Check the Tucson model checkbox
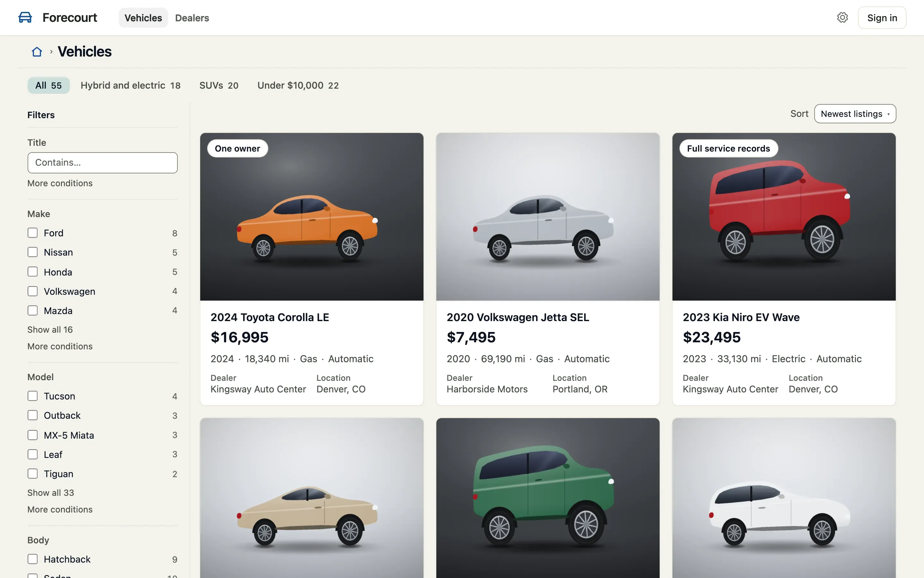This screenshot has width=924, height=578. tap(32, 396)
